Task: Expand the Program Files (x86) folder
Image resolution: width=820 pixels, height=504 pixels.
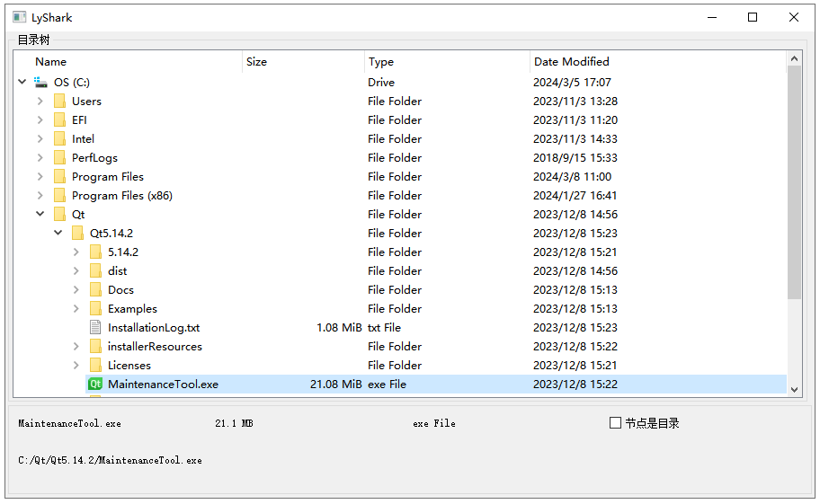Action: [40, 195]
